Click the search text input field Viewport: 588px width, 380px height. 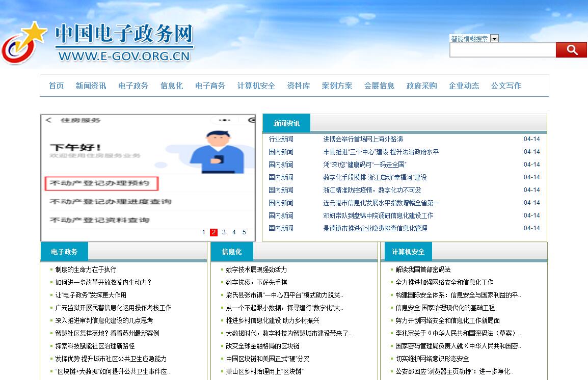(502, 50)
